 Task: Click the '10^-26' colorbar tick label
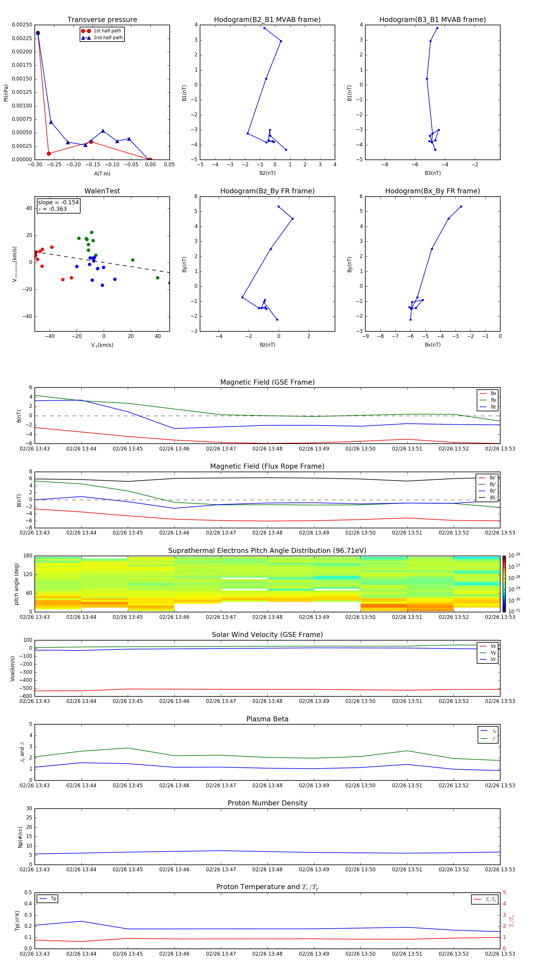coord(514,555)
